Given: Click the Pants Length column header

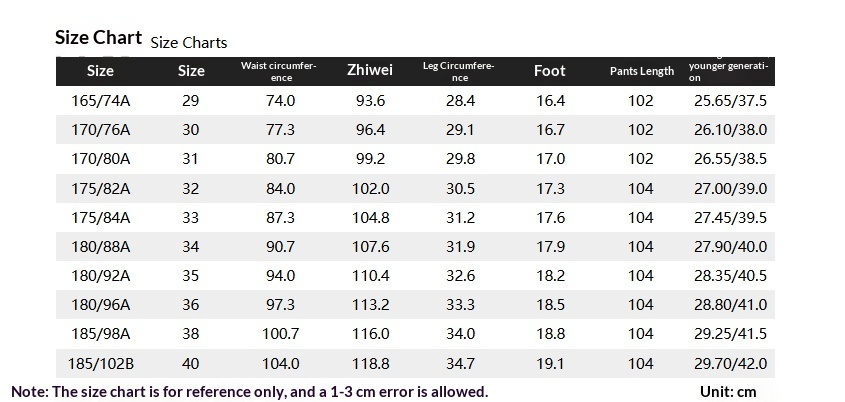Looking at the screenshot, I should point(642,71).
